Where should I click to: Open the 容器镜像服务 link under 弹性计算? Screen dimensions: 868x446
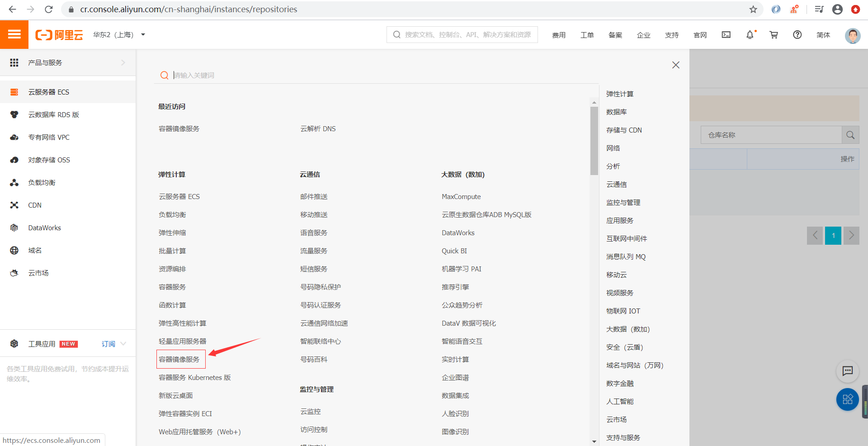point(179,359)
